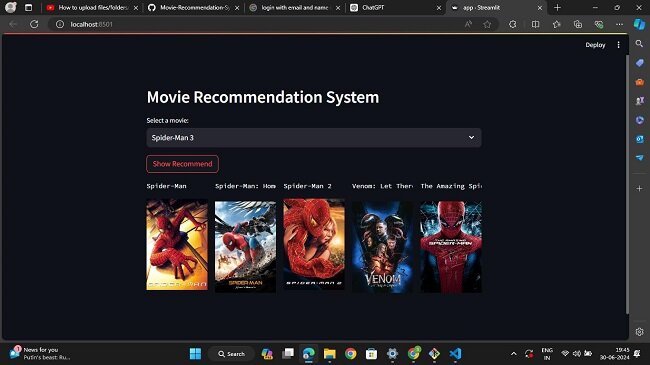Click the Deploy button

point(595,45)
